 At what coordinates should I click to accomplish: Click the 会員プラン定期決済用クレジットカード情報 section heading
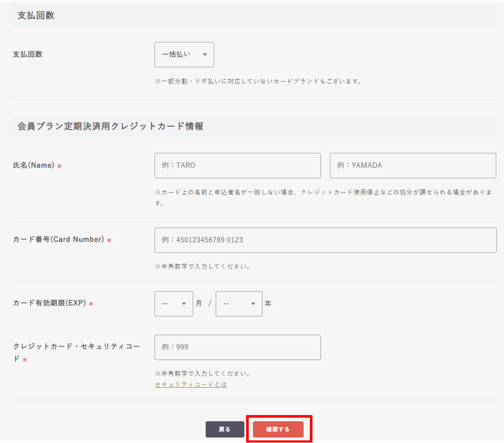(x=111, y=127)
